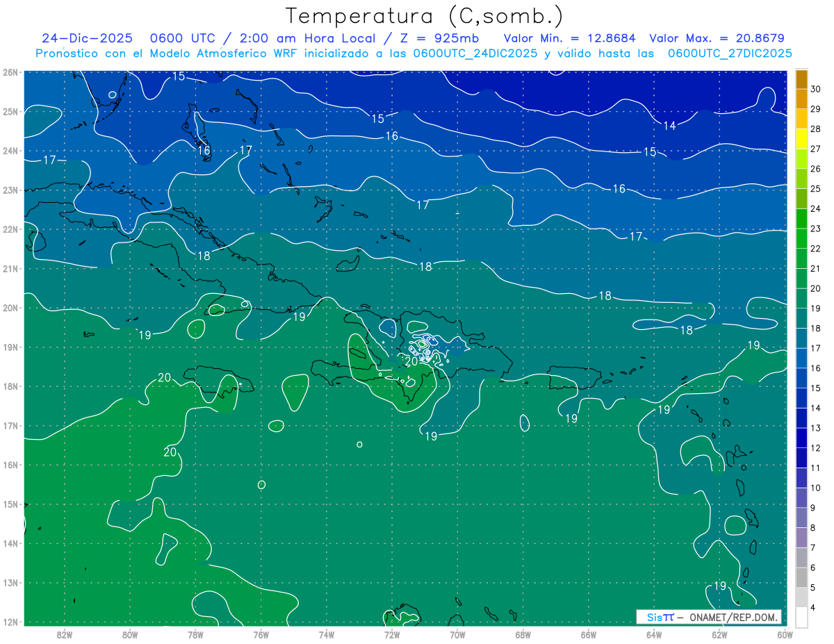The width and height of the screenshot is (834, 644).
Task: Click the "78W" longitude axis label
Action: pos(195,634)
